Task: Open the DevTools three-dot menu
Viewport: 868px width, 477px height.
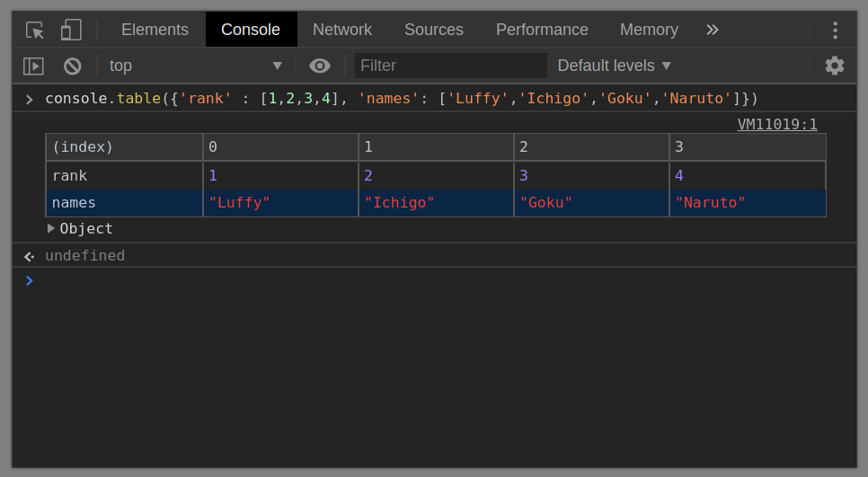Action: (836, 30)
